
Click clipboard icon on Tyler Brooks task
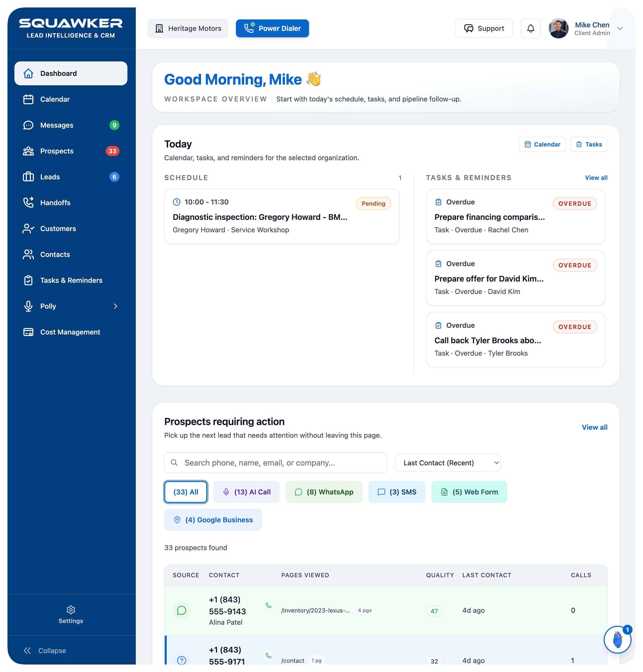pos(438,325)
